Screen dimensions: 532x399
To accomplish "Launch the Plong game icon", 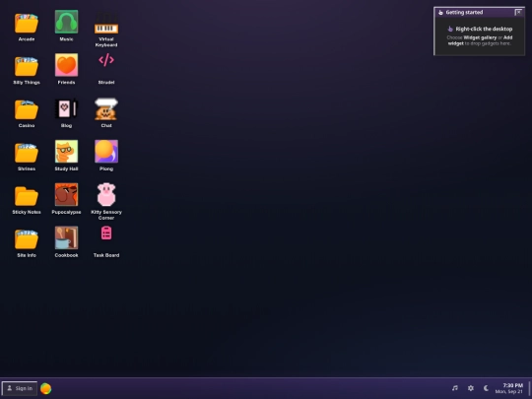I will [x=106, y=152].
